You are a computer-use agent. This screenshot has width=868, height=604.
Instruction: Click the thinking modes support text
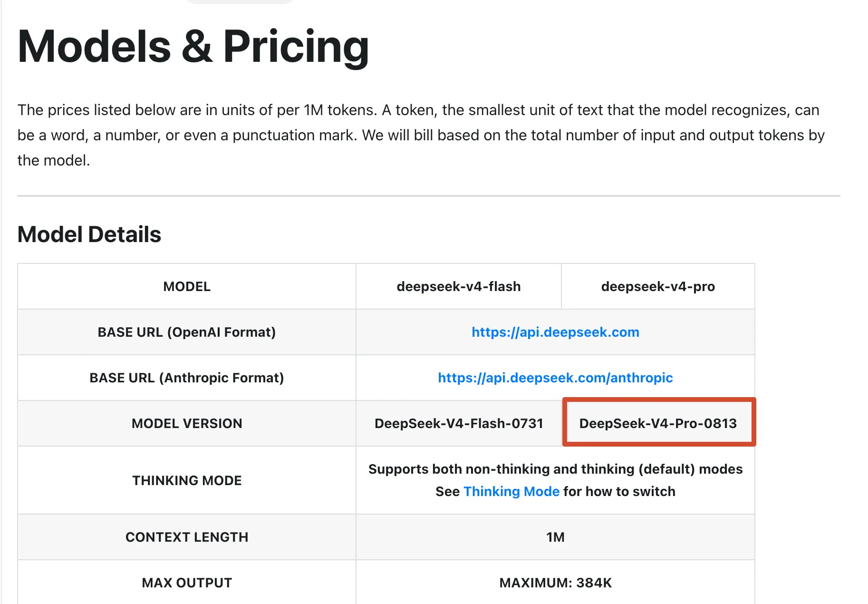pos(555,469)
